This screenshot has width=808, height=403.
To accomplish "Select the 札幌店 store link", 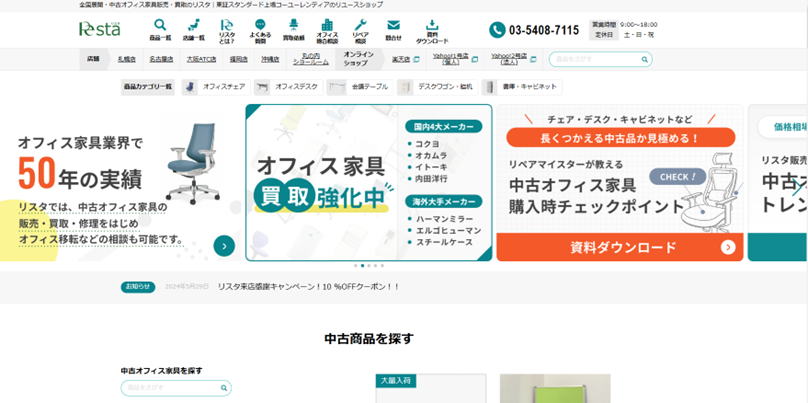I will tap(126, 59).
